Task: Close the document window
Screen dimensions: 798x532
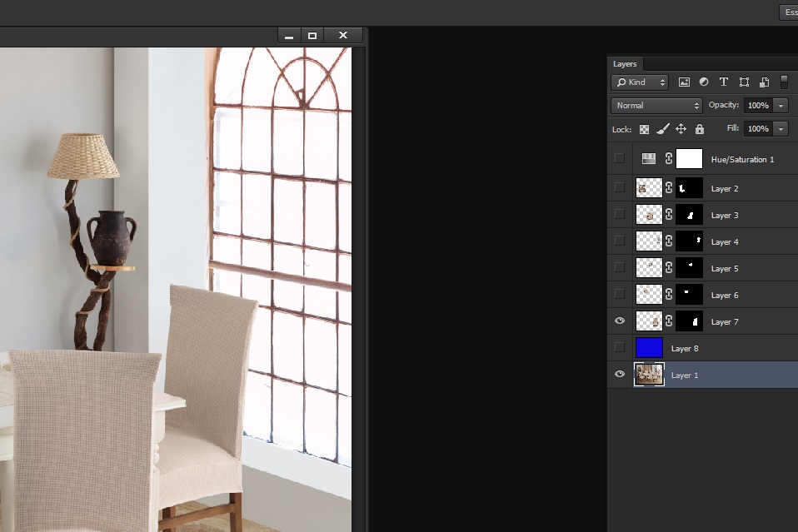Action: click(343, 35)
